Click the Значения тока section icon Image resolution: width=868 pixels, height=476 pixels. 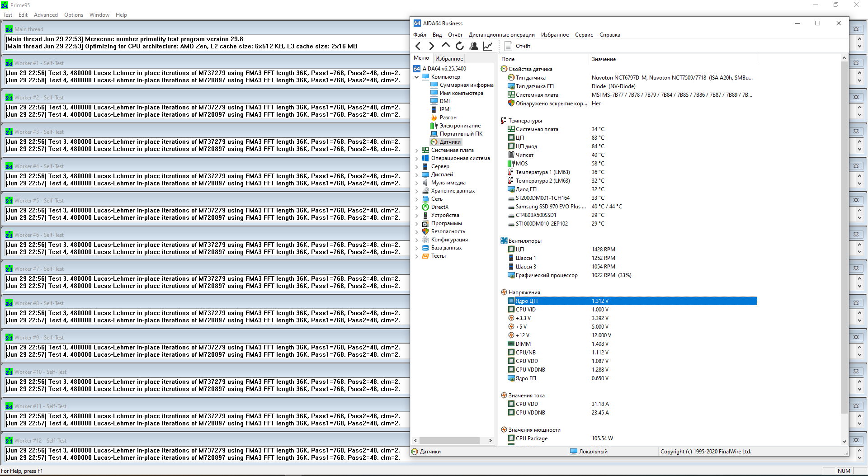[x=504, y=396]
